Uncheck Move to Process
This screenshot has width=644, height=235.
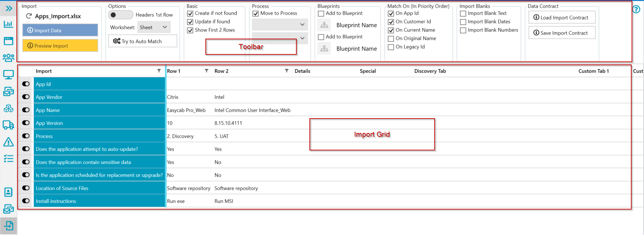[256, 13]
